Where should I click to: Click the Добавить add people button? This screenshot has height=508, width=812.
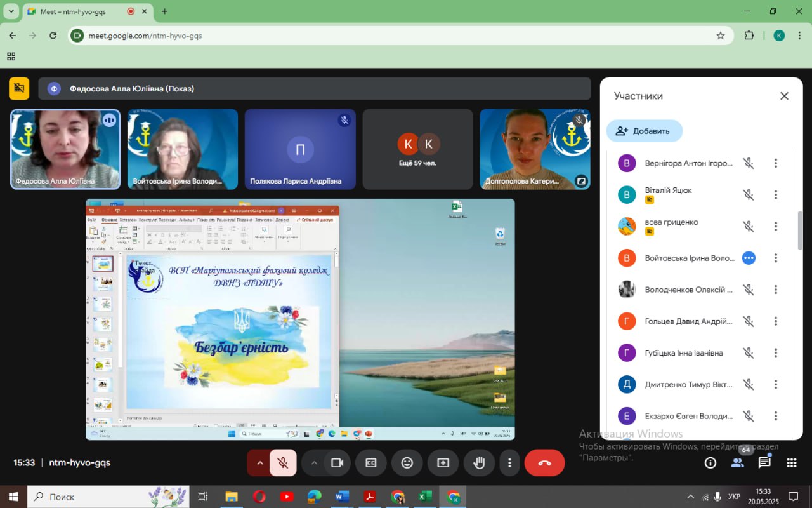644,131
